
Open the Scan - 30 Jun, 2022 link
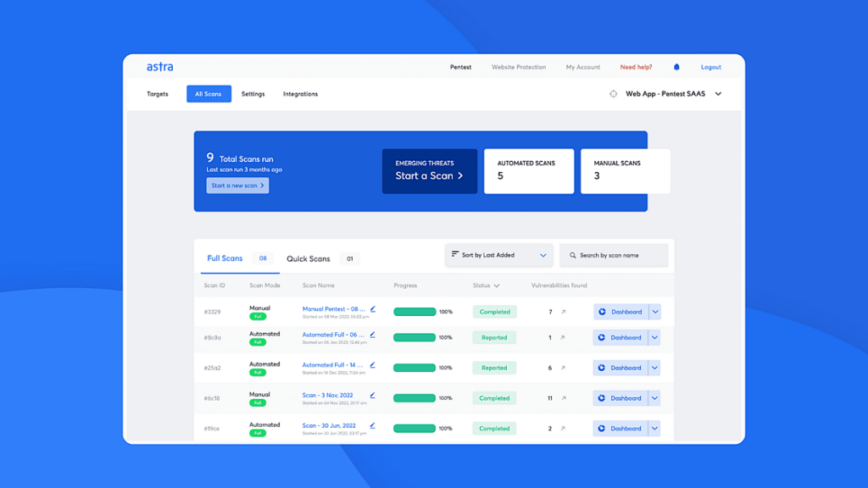click(329, 425)
